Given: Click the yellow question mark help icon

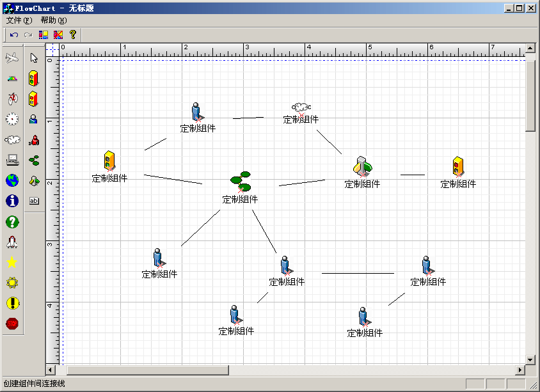Looking at the screenshot, I should point(73,35).
